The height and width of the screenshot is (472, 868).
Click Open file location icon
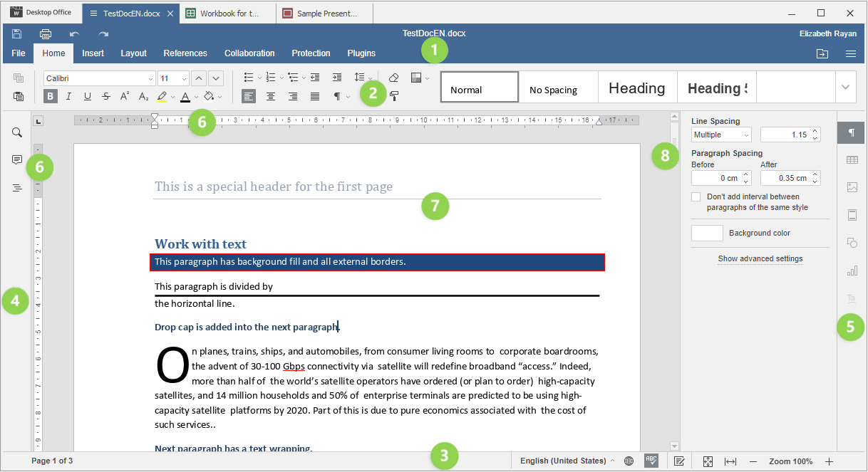point(822,53)
